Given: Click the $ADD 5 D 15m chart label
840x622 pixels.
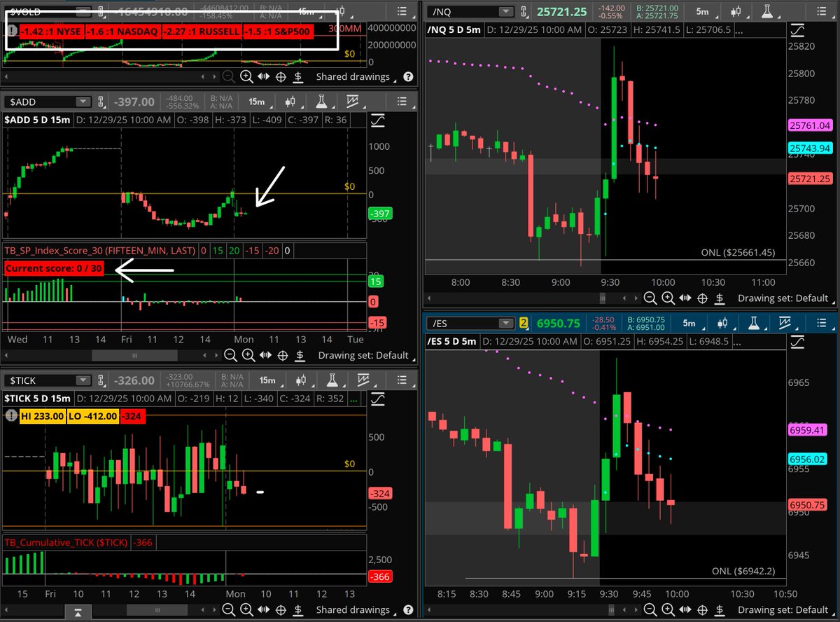Looking at the screenshot, I should 38,120.
